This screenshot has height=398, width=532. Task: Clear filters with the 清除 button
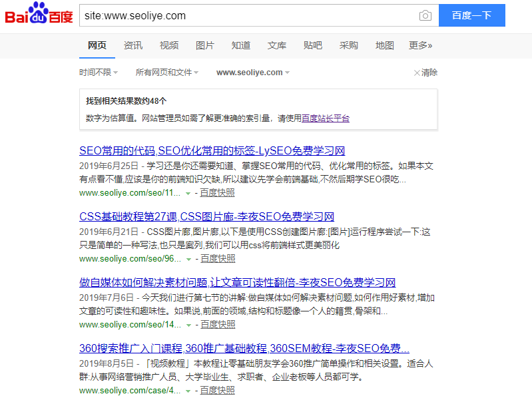(426, 73)
